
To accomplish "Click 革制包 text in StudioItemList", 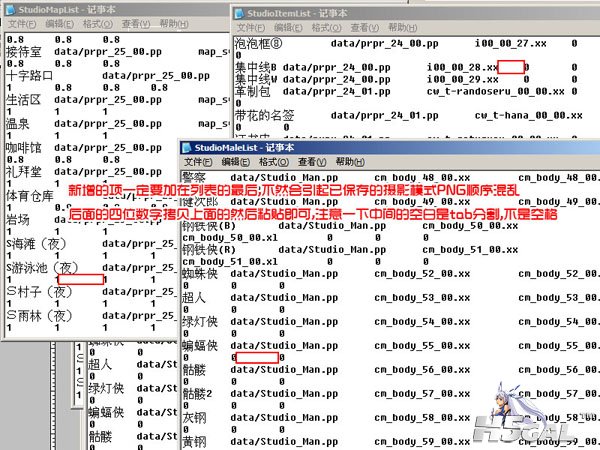I will (x=253, y=91).
